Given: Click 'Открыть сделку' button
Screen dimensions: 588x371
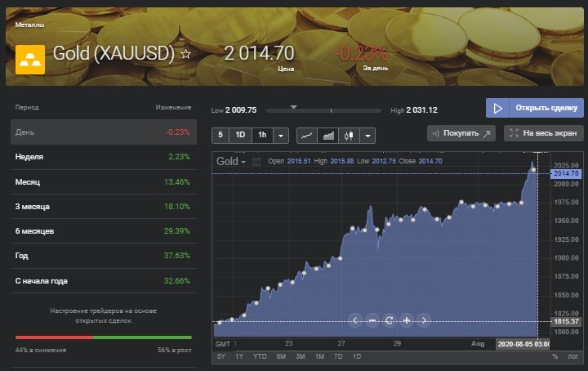Looking at the screenshot, I should (535, 108).
